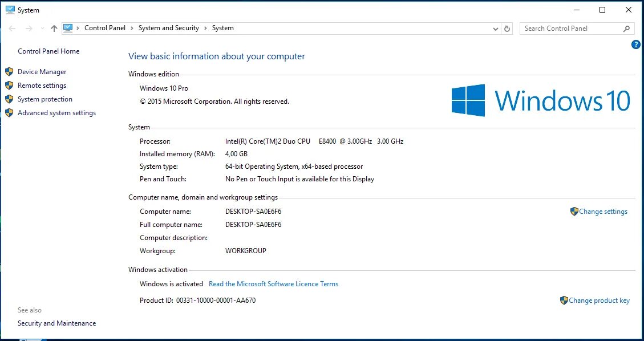Click the Advanced system settings shield icon
This screenshot has height=341, width=644.
point(9,113)
